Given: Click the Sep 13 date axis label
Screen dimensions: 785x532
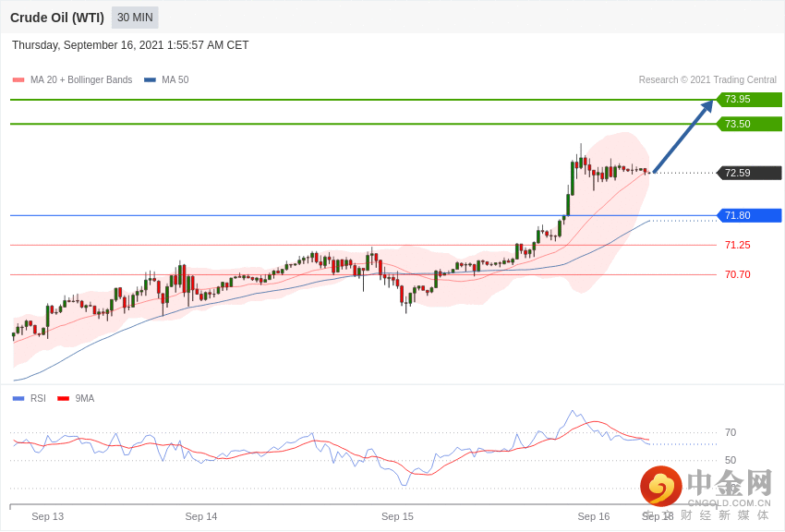Looking at the screenshot, I should (x=48, y=516).
